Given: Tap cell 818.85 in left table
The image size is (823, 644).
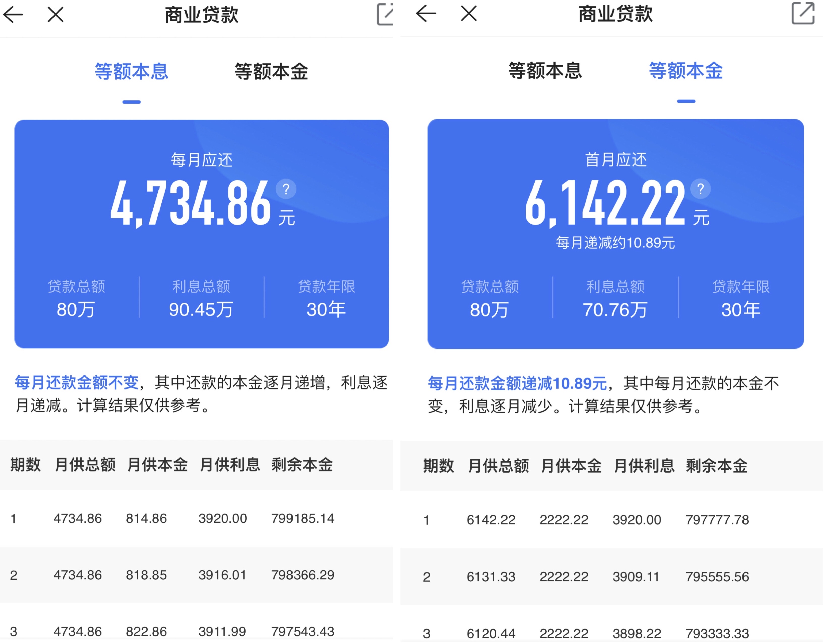Looking at the screenshot, I should [x=146, y=575].
